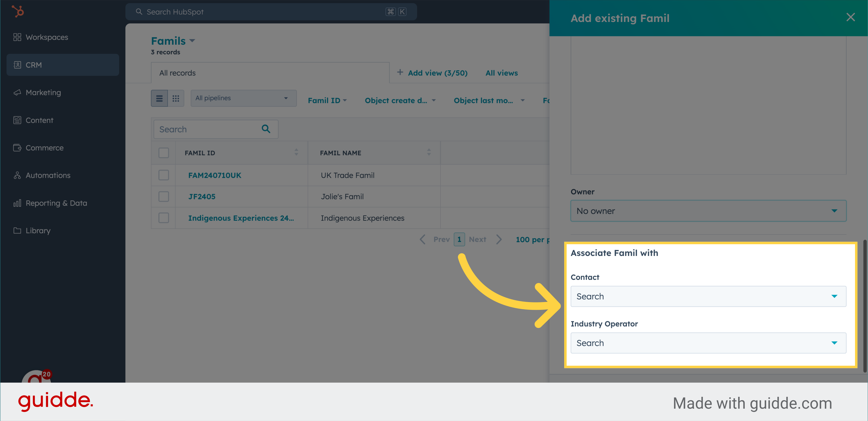Select Marketing from the sidebar
This screenshot has height=421, width=868.
point(43,92)
